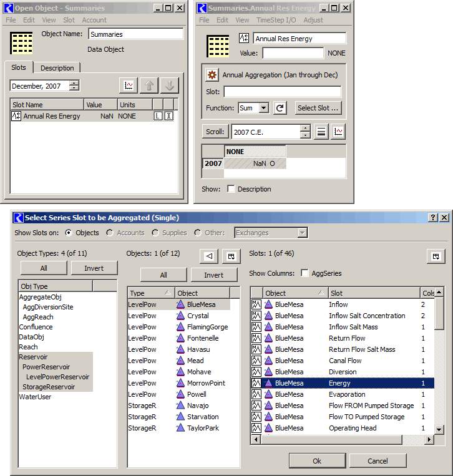Open the Adjust menu
Screen dimensions: 453x476
pos(313,20)
